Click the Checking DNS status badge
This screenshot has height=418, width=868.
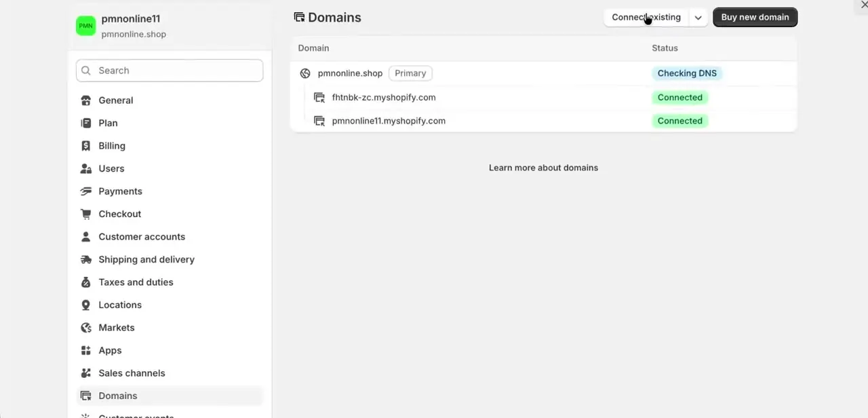point(687,73)
